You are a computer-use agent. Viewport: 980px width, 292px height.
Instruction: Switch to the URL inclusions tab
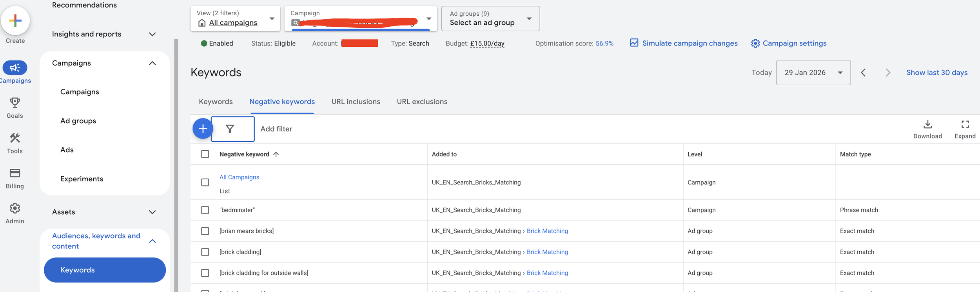tap(356, 102)
